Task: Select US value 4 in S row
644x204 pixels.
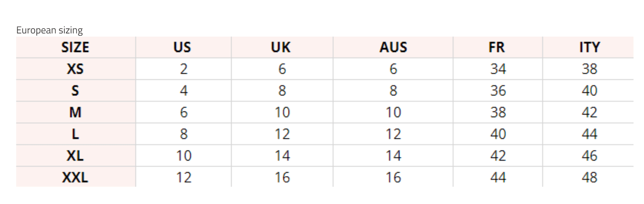Action: pyautogui.click(x=184, y=90)
